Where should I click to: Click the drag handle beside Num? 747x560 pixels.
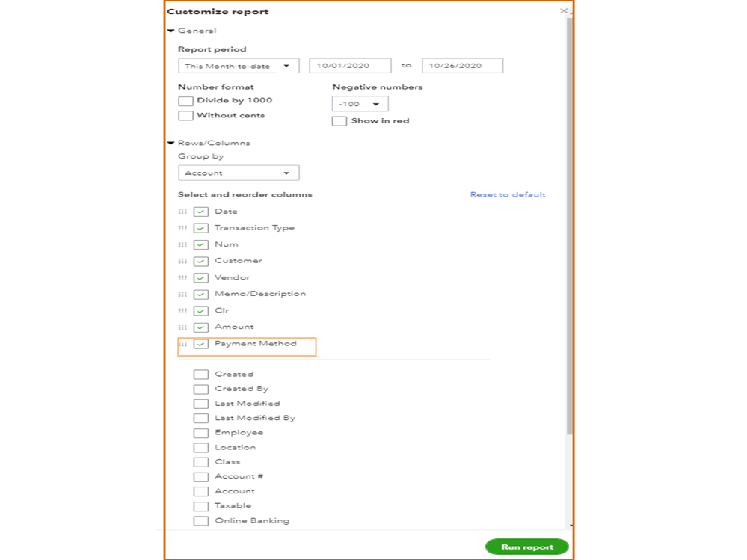pos(183,244)
